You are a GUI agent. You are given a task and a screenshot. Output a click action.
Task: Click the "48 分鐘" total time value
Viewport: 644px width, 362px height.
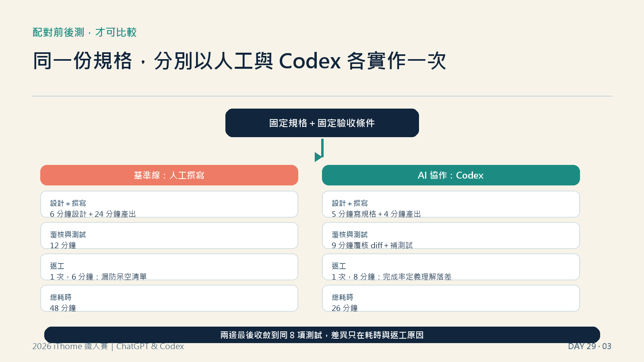(63, 308)
